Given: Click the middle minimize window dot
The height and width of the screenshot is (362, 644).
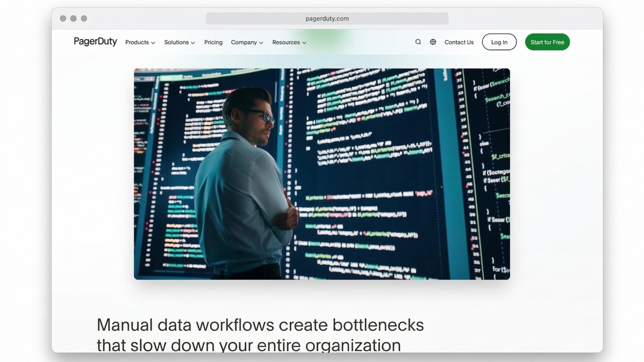Looking at the screenshot, I should pos(74,18).
